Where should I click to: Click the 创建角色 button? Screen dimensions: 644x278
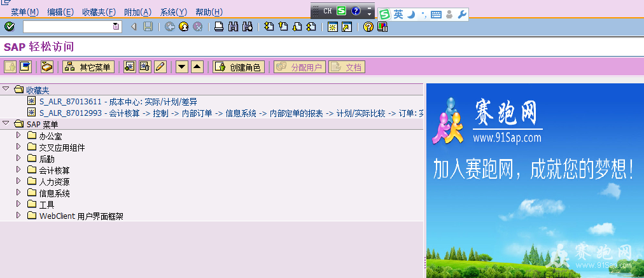click(239, 67)
